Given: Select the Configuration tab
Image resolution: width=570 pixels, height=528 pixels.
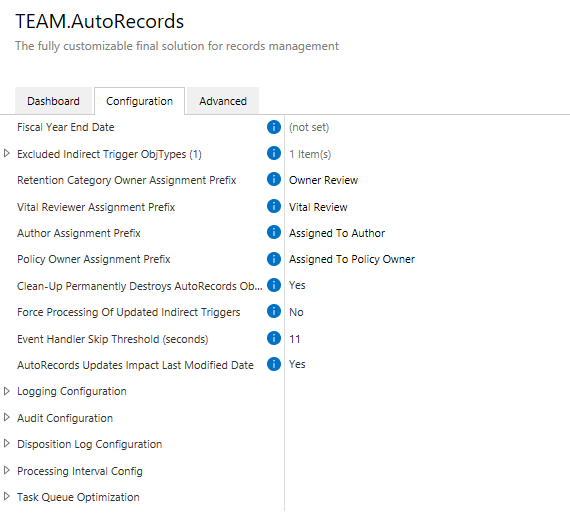Looking at the screenshot, I should [x=139, y=101].
